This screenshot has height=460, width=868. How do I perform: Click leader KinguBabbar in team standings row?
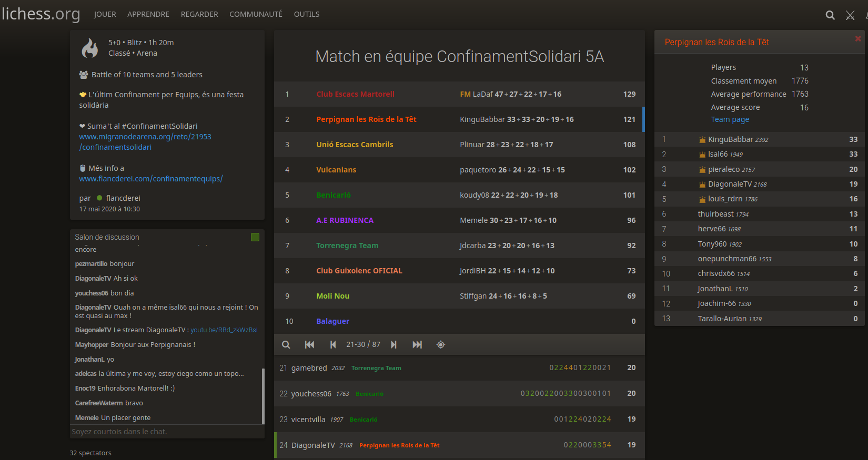[x=482, y=119]
